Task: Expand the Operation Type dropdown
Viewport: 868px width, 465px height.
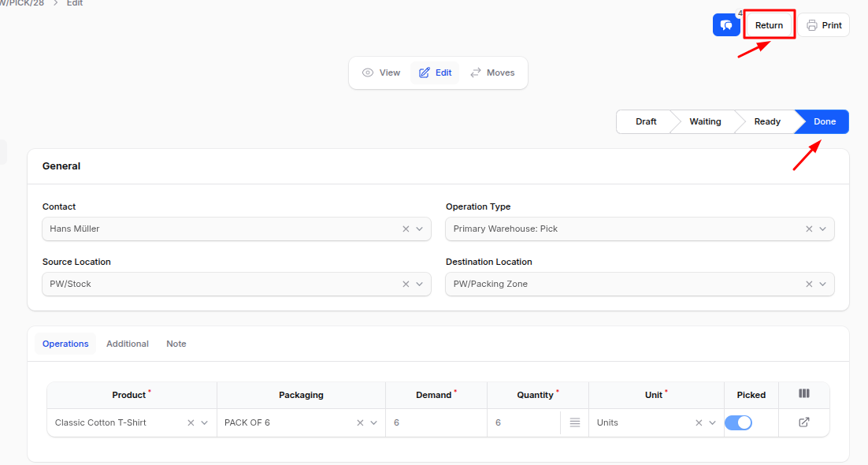Action: point(822,229)
